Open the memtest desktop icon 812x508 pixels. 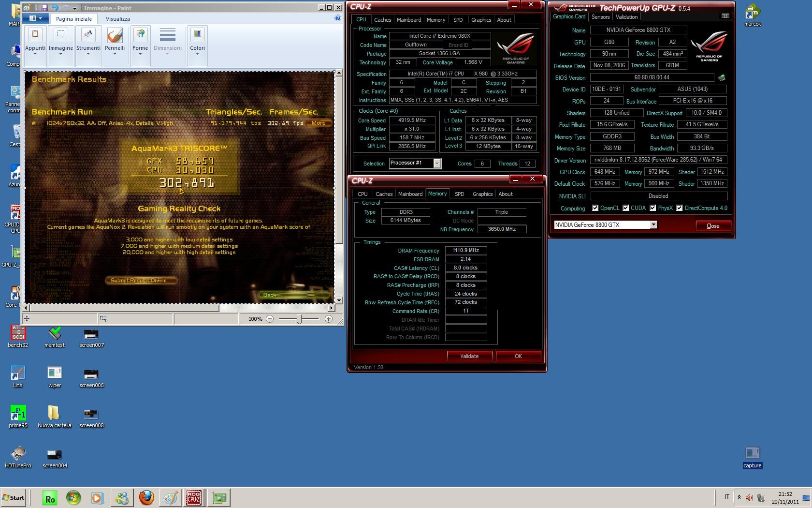point(55,337)
